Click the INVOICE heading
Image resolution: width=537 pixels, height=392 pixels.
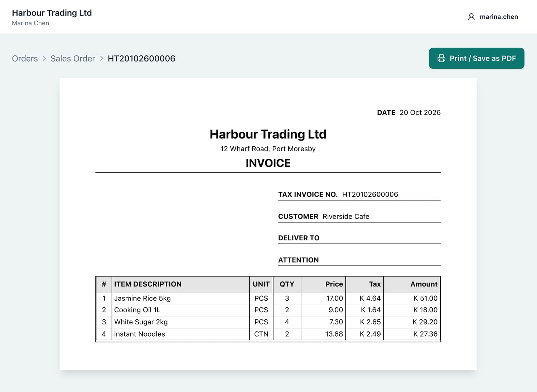click(268, 163)
